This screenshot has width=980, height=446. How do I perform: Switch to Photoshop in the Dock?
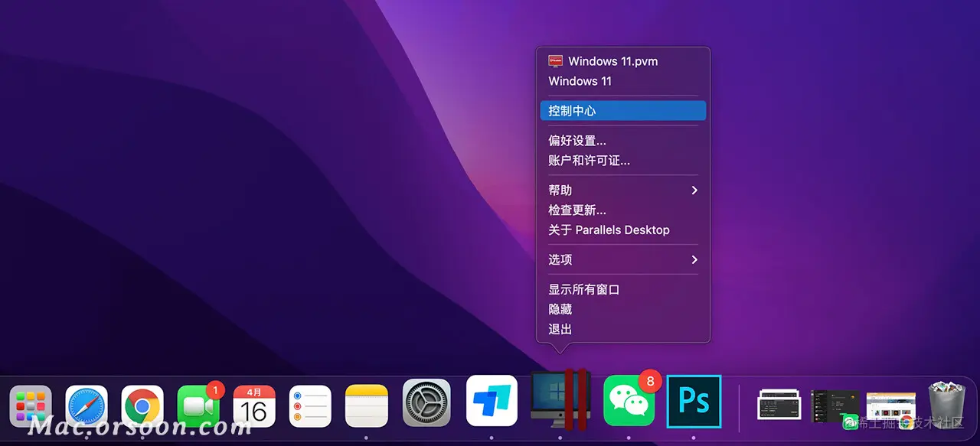[694, 401]
